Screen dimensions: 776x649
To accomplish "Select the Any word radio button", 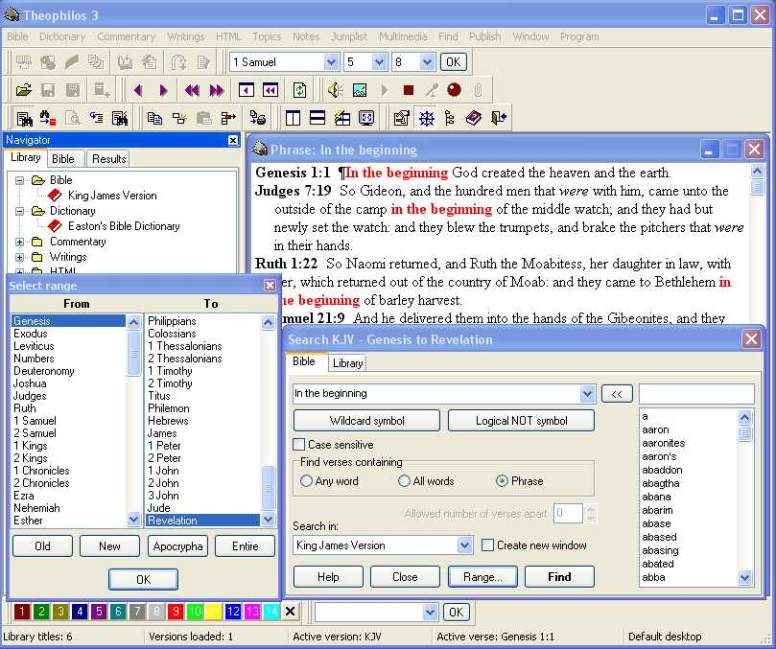I will coord(306,481).
